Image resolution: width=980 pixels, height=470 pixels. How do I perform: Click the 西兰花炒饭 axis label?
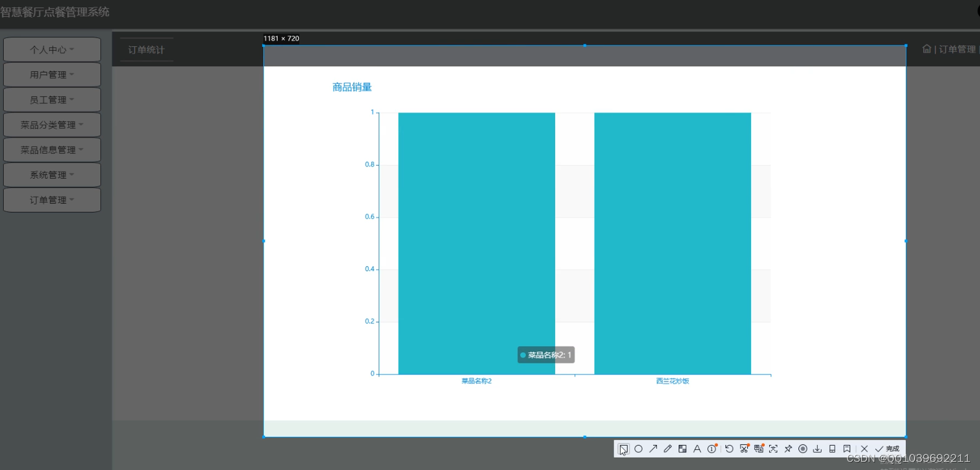point(672,381)
